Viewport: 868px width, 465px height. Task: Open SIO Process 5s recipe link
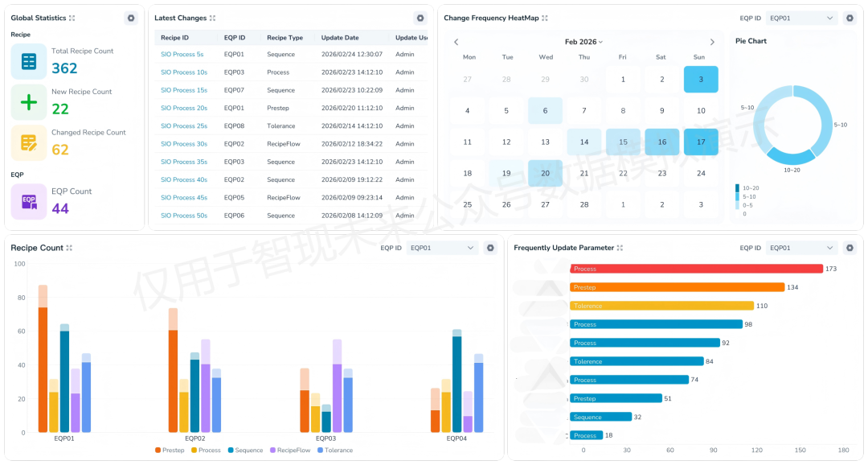182,55
